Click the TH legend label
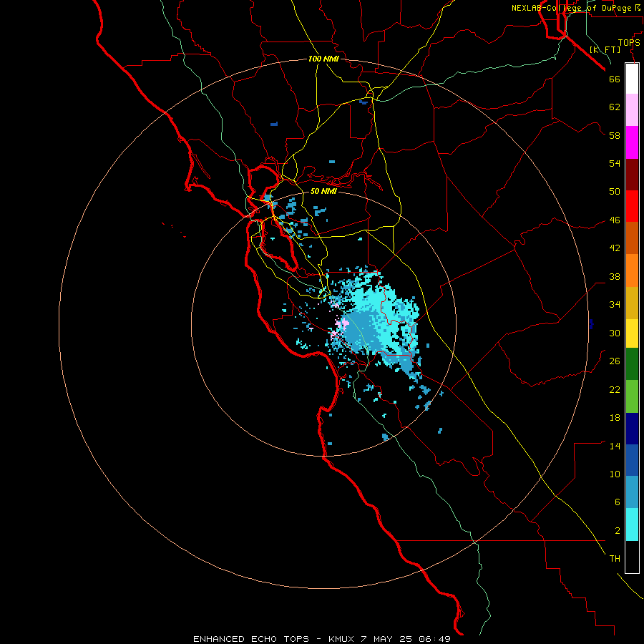The width and height of the screenshot is (644, 644). (x=615, y=559)
